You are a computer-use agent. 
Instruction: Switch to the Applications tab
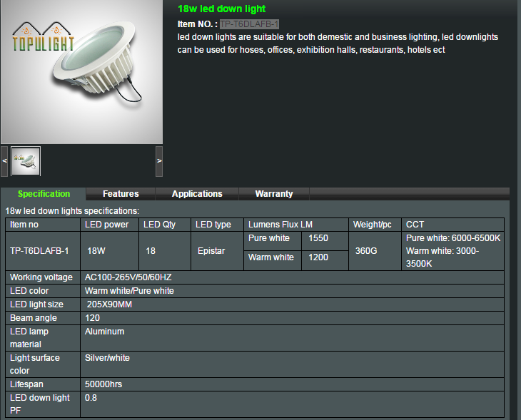click(197, 194)
